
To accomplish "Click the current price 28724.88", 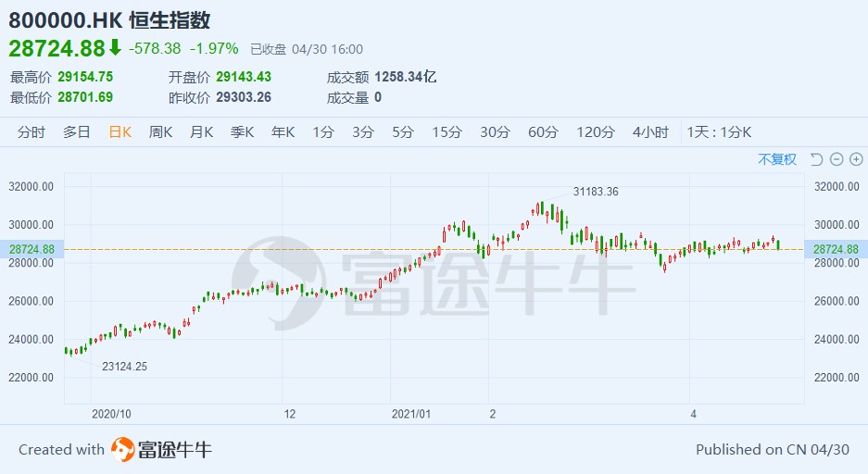I will 57,49.
